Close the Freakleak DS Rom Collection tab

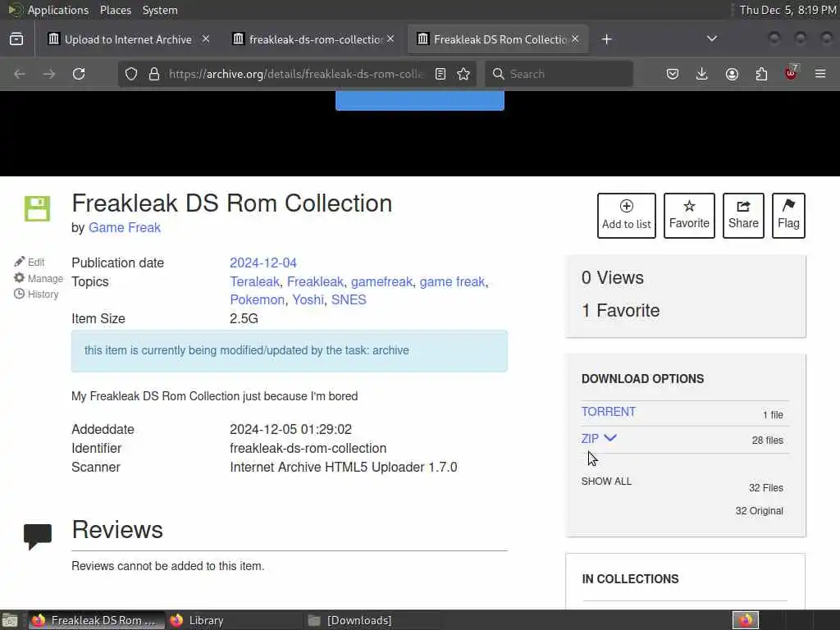click(575, 39)
